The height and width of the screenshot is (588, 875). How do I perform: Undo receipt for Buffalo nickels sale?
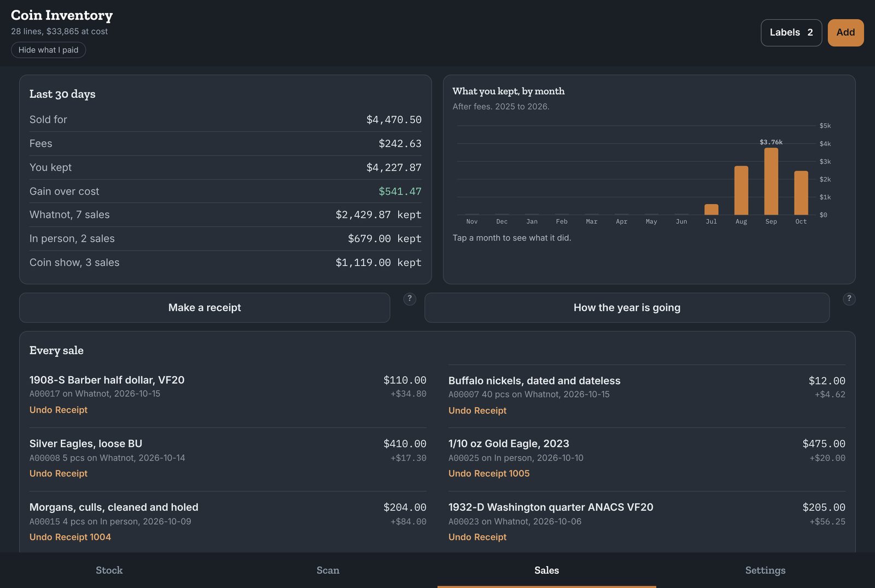[477, 410]
